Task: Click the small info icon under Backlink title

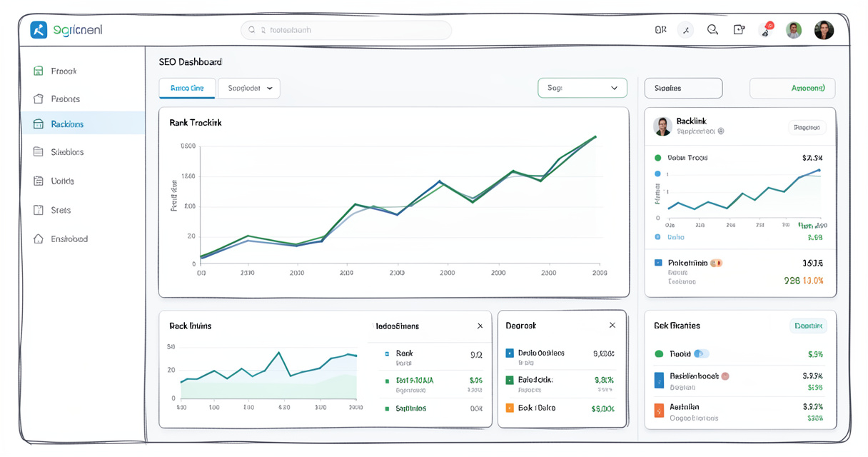Action: tap(721, 131)
